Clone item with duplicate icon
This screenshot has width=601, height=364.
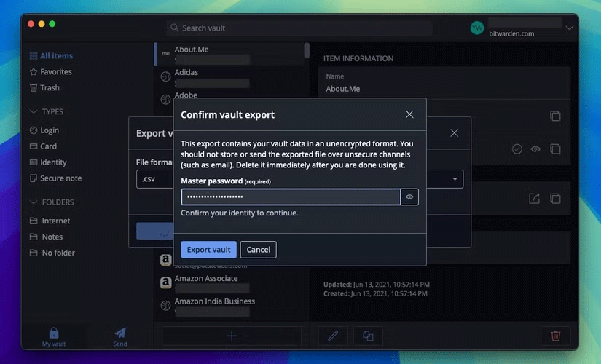[368, 336]
